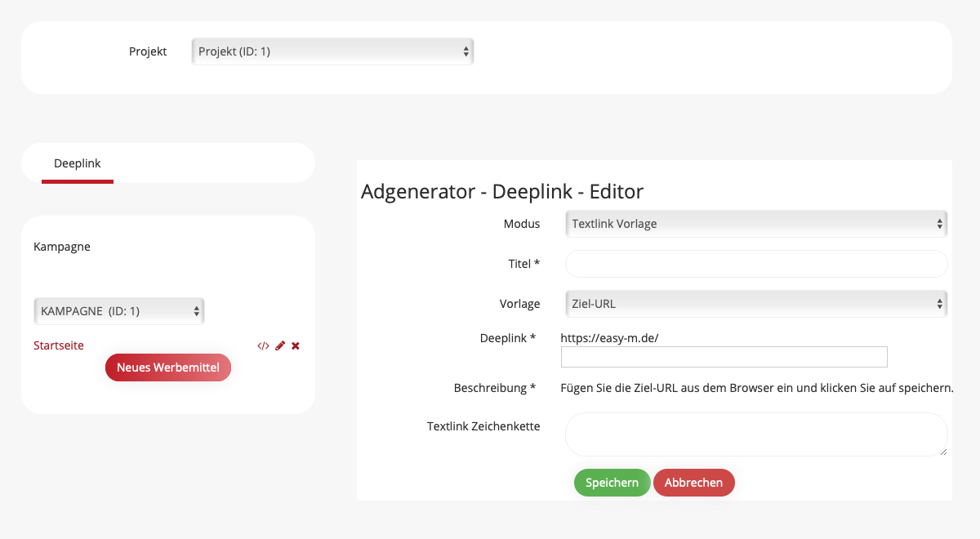Focus the Textlink Zeichenkette text area
The width and height of the screenshot is (980, 539).
755,434
